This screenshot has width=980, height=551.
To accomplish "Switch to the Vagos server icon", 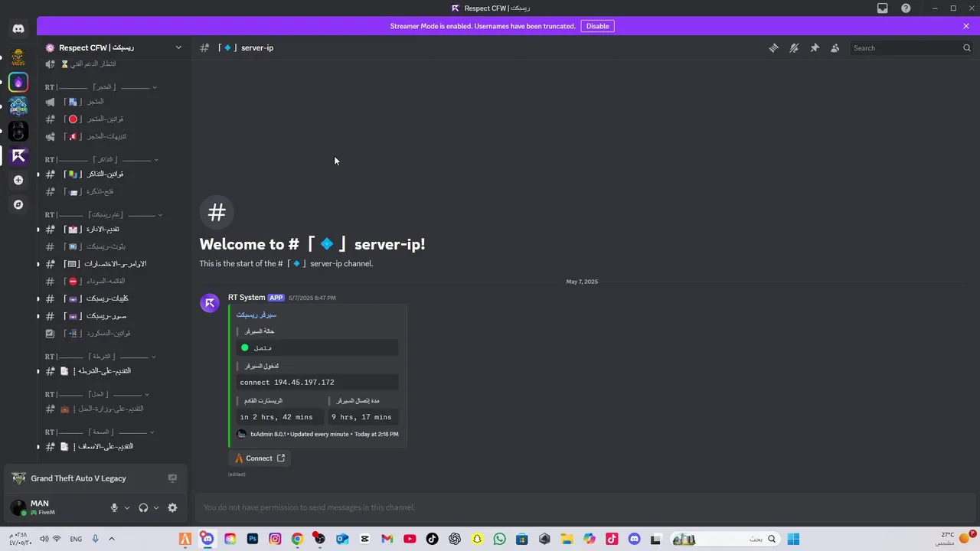I will click(18, 57).
